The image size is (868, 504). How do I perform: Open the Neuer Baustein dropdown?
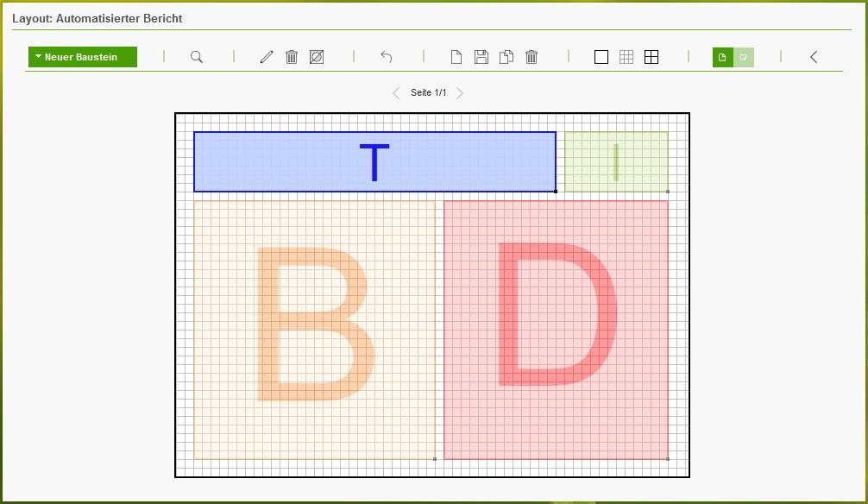pyautogui.click(x=82, y=56)
